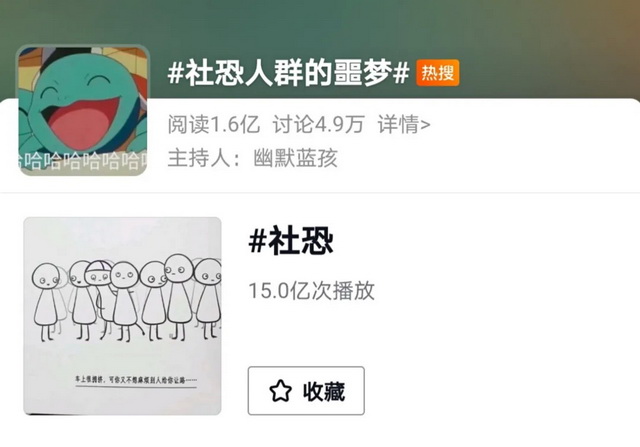Viewport: 640px width, 447px height.
Task: Click the star icon inside 收藏
Action: 281,391
